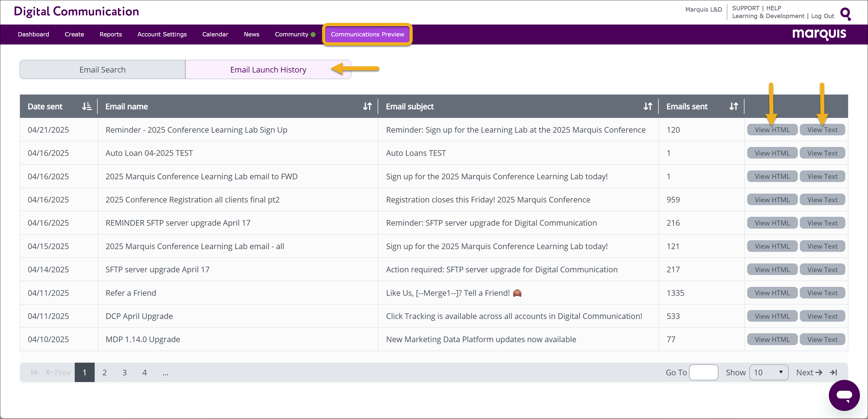Click the SUPPORT link

(745, 8)
